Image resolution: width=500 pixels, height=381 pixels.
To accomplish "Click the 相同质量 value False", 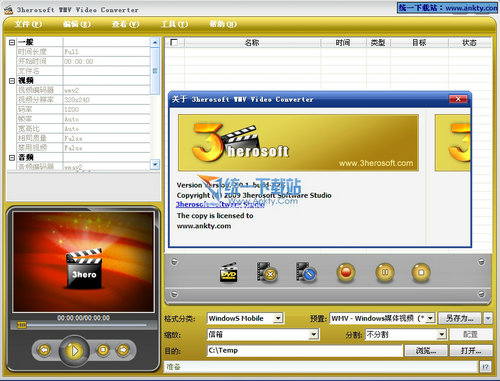I will click(106, 138).
